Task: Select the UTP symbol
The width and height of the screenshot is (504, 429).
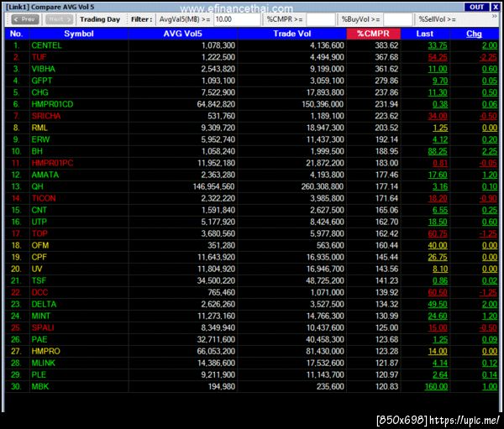Action: [39, 222]
